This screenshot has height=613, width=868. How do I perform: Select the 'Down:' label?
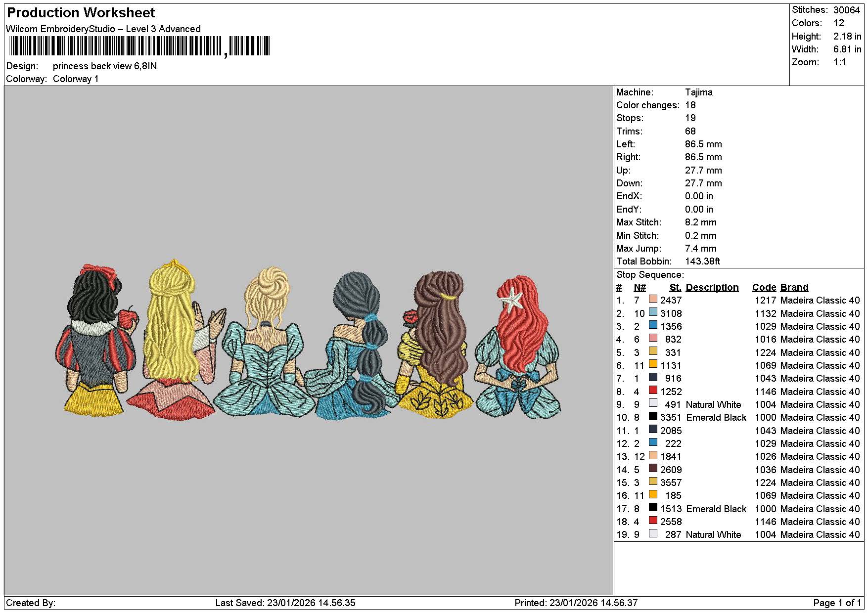pyautogui.click(x=630, y=183)
